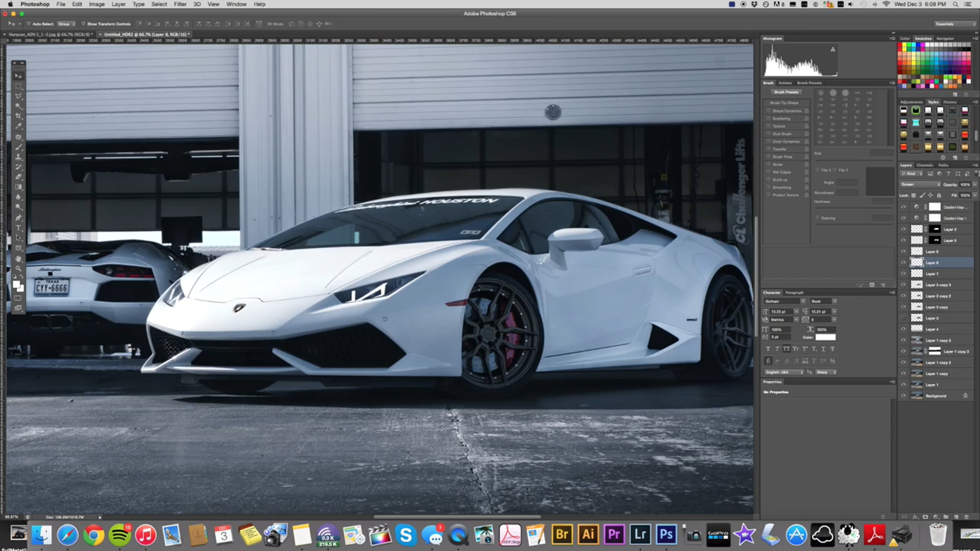Switch to the Channels tab

click(x=924, y=165)
